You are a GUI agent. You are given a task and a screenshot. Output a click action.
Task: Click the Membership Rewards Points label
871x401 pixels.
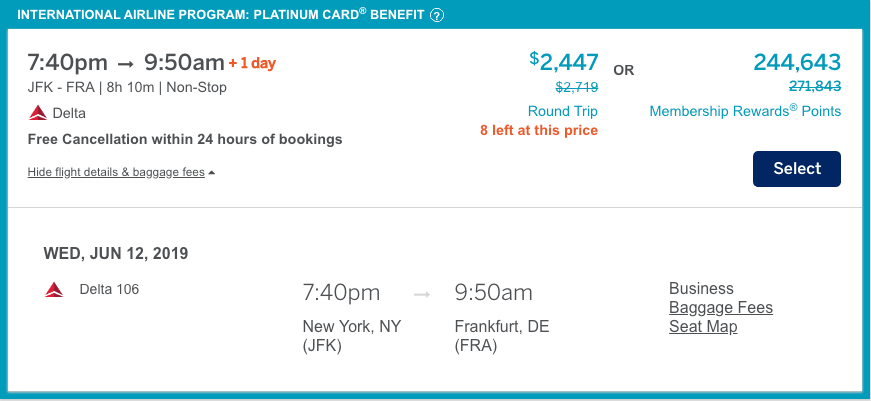[x=745, y=111]
